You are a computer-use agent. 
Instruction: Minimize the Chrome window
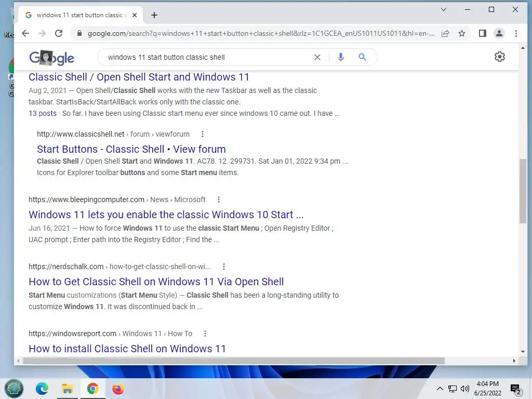[x=468, y=9]
